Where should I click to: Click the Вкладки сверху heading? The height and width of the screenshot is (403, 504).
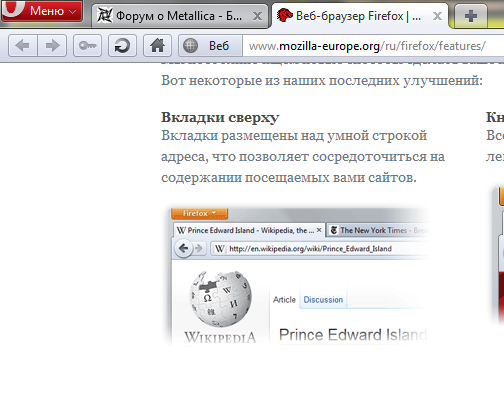[x=220, y=118]
